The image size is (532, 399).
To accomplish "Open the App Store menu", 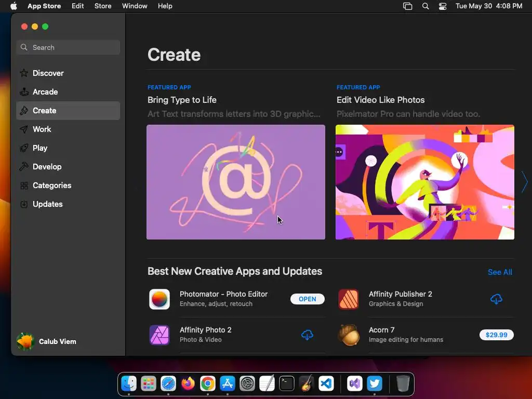I will [44, 6].
